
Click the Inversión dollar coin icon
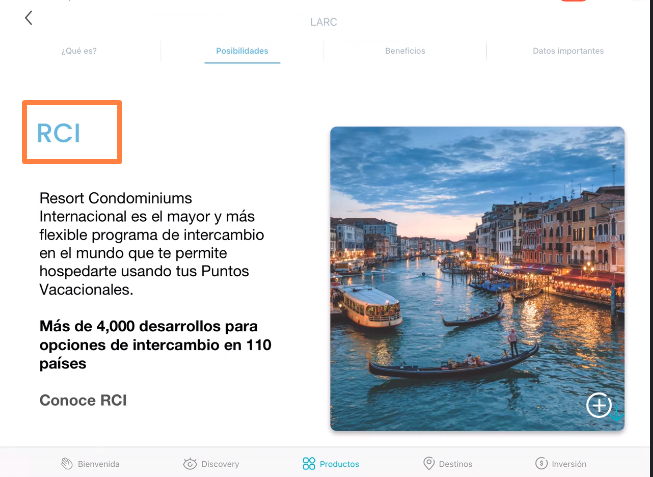541,463
